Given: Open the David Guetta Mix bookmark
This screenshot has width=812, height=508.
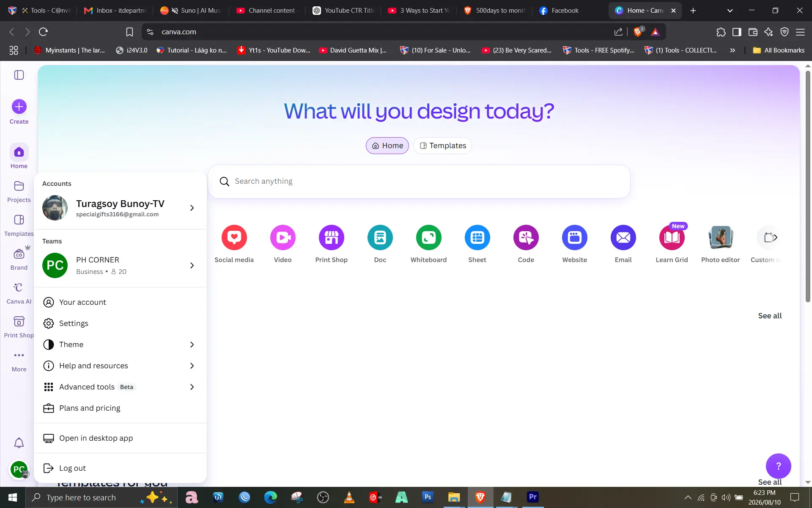Looking at the screenshot, I should (x=353, y=50).
